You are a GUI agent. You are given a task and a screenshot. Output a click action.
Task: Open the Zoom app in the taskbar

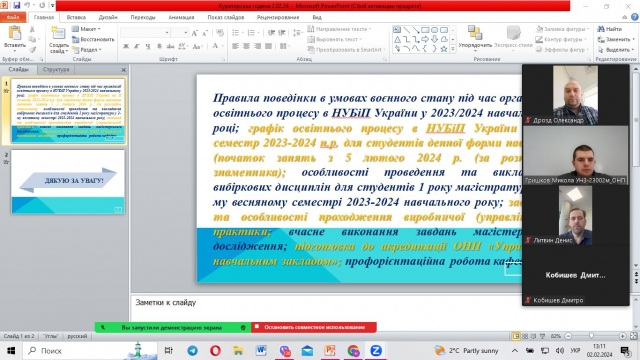coord(376,351)
